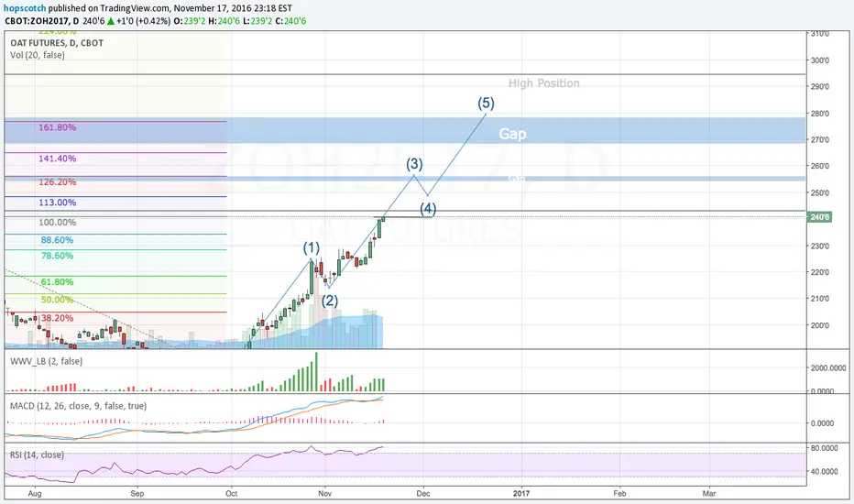Click the 260'0 price axis label
Screen dimensions: 854x504
tap(820, 166)
